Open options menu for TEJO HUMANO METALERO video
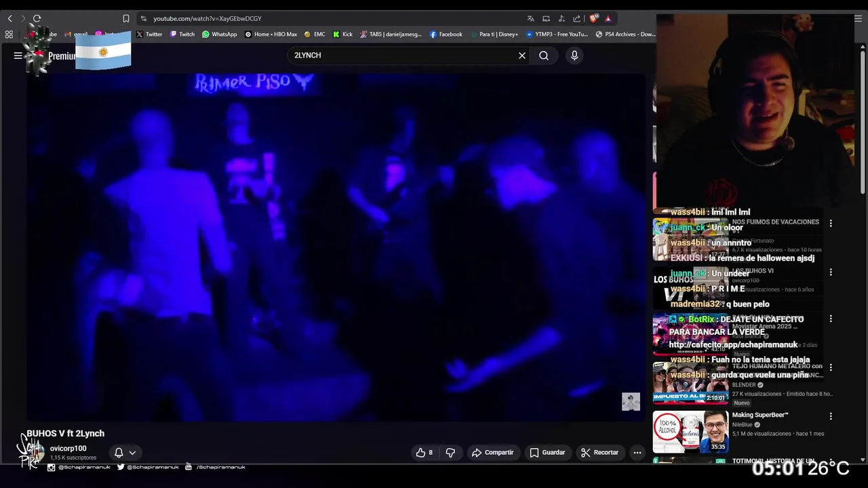Viewport: 868px width, 488px height. coord(831,367)
